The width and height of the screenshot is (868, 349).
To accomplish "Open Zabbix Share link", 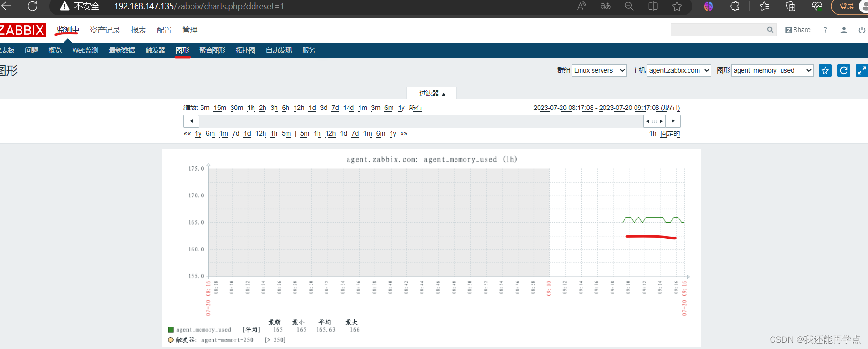I will pyautogui.click(x=798, y=30).
